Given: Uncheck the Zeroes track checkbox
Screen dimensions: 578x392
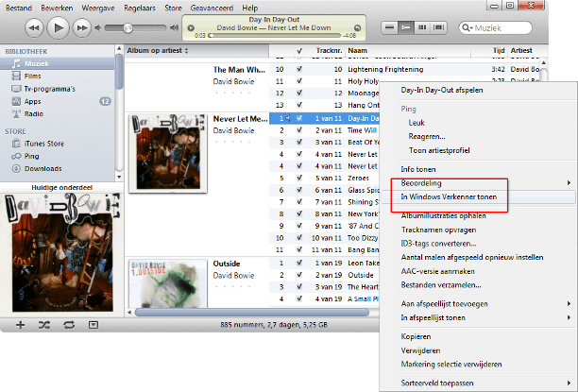Looking at the screenshot, I should (299, 178).
